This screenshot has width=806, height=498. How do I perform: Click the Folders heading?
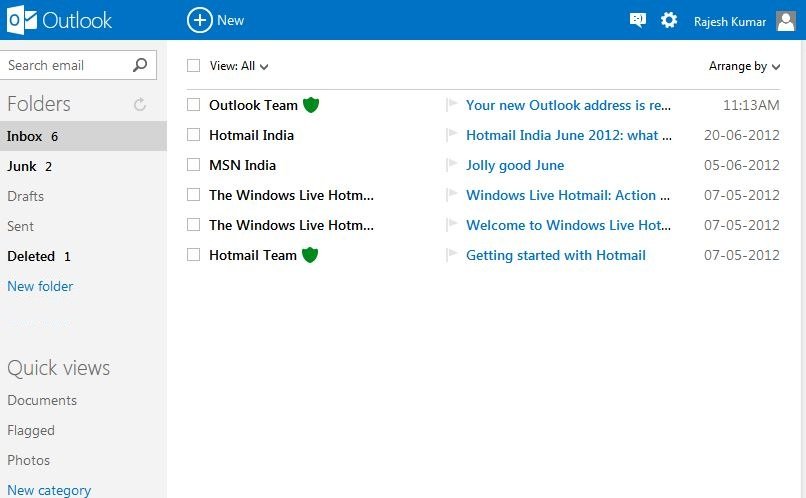pos(39,104)
